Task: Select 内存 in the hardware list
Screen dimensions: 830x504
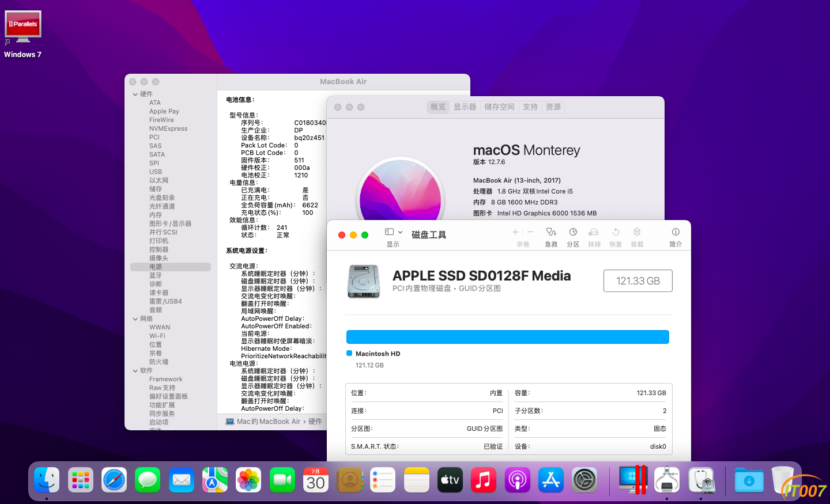Action: pos(156,215)
